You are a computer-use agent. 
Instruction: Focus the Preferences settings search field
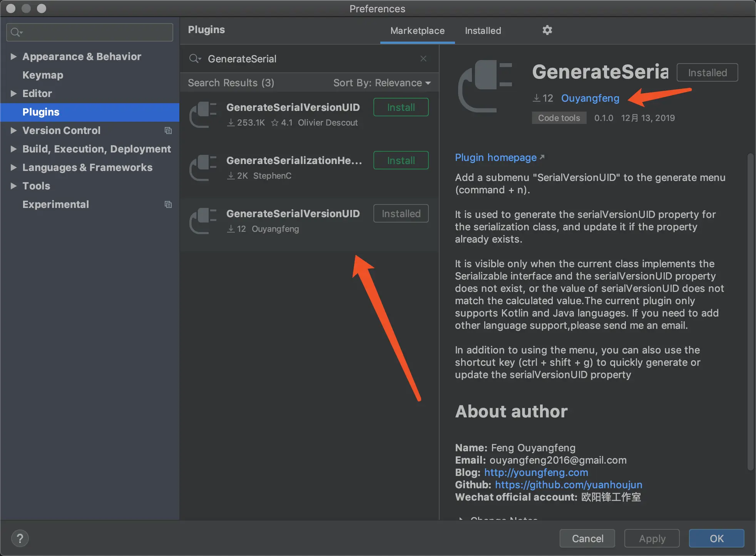click(x=96, y=32)
